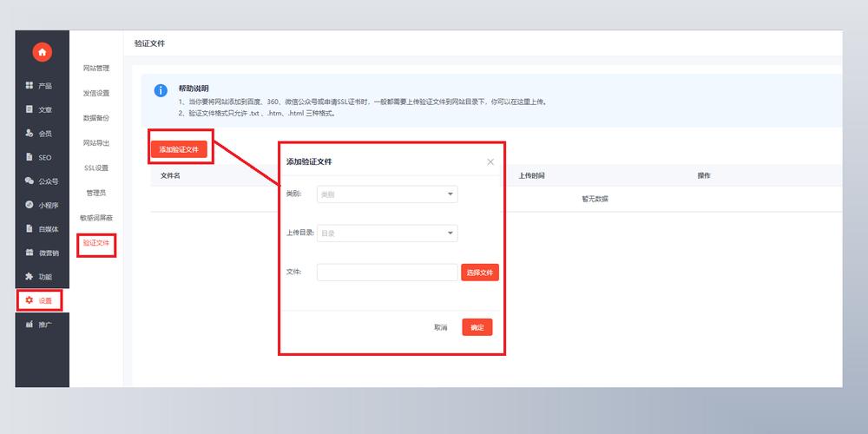Click the 选择文件 button
Viewport: 868px width, 434px height.
pos(480,273)
